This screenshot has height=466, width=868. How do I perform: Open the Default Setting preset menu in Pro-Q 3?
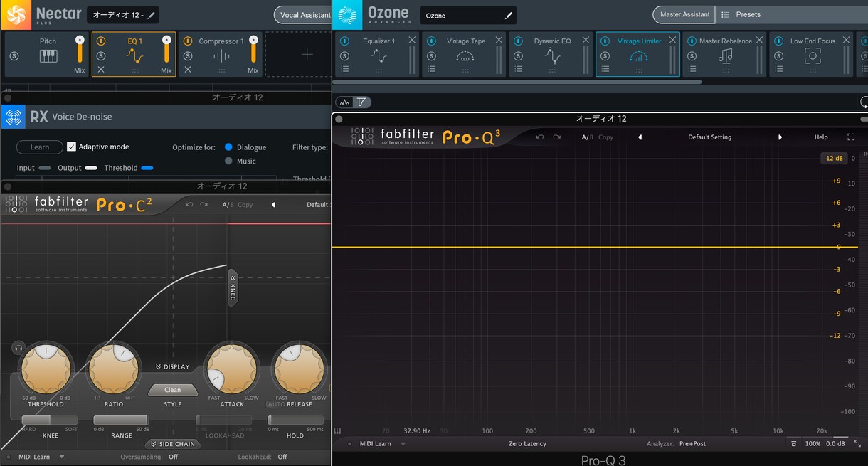pos(709,137)
